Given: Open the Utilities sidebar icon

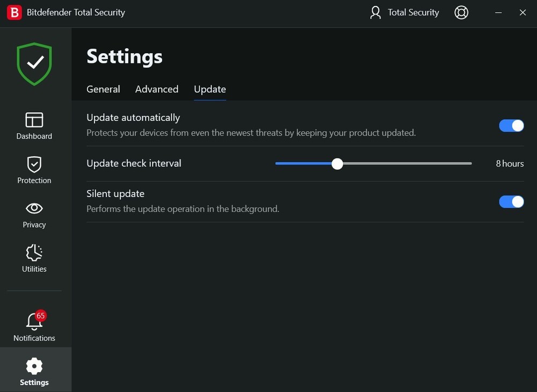Looking at the screenshot, I should 34,253.
